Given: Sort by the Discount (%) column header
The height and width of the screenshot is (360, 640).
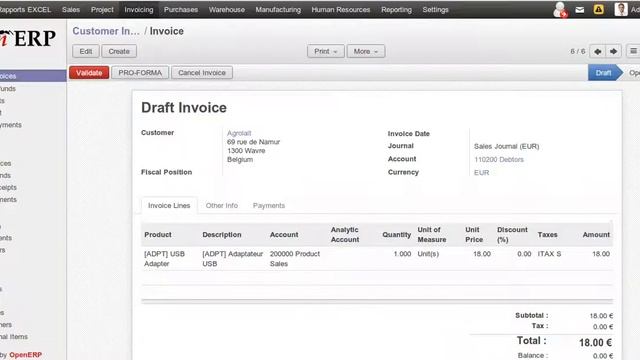Looking at the screenshot, I should tap(512, 235).
